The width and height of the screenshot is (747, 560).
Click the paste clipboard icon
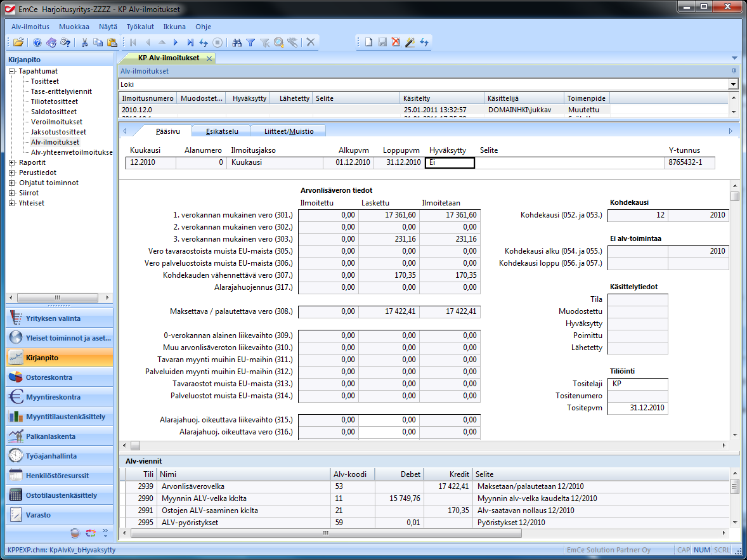point(112,42)
